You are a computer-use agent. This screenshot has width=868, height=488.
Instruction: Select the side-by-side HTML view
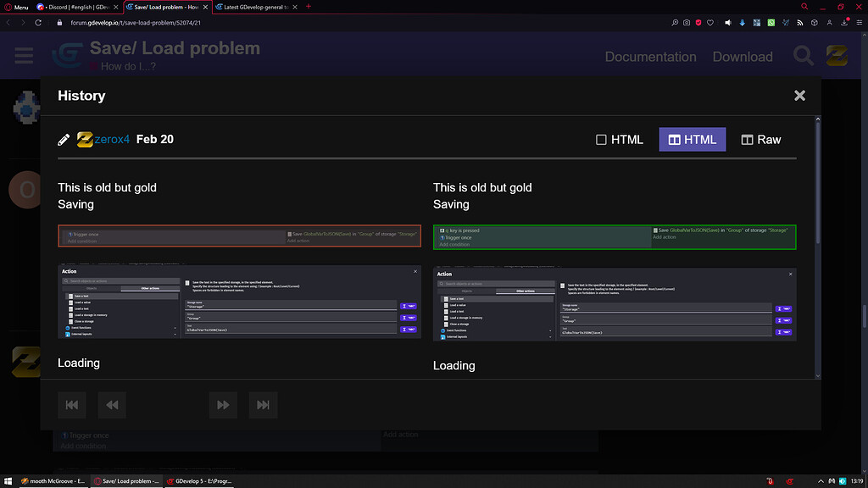point(692,139)
